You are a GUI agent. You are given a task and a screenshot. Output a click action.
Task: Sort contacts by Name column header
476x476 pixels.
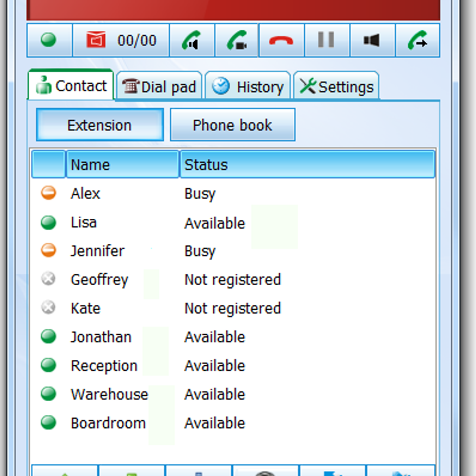(122, 165)
